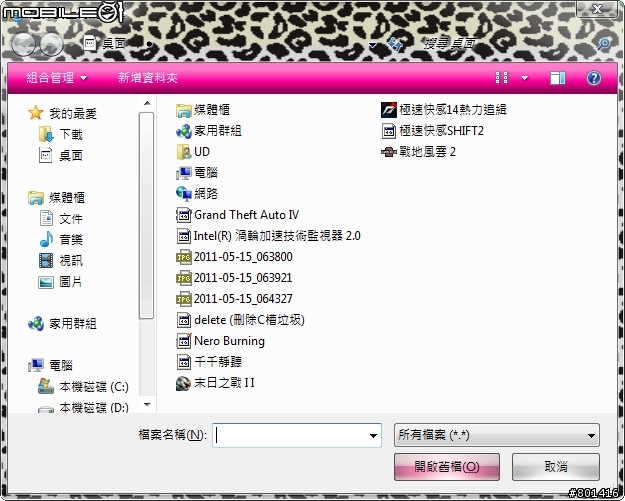Open the help question mark icon
This screenshot has height=501, width=625.
click(593, 78)
